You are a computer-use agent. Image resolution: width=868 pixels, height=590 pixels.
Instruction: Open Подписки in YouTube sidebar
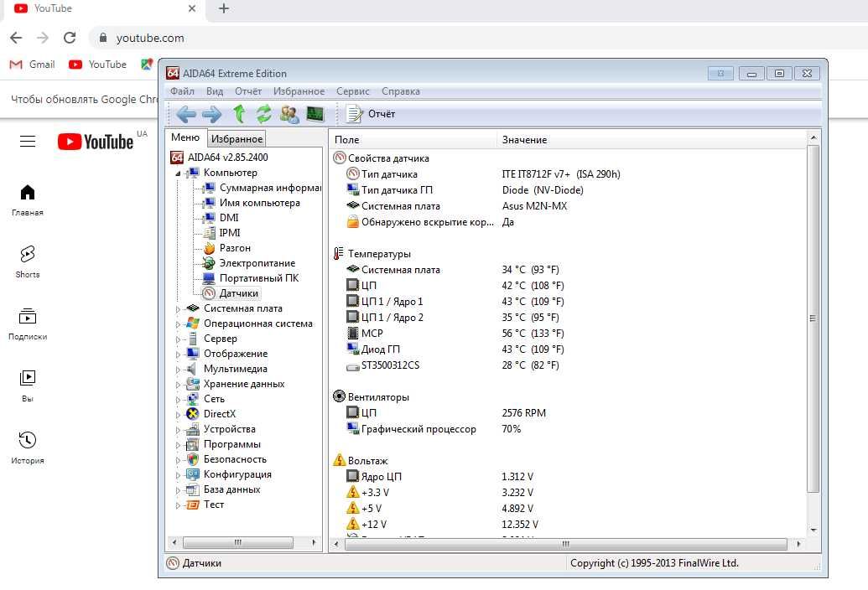tap(27, 324)
